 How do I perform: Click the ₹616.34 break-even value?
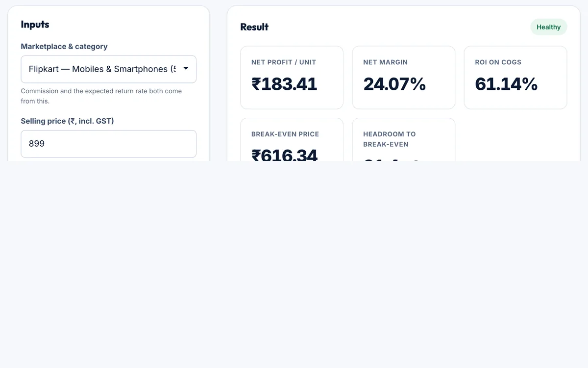click(285, 154)
